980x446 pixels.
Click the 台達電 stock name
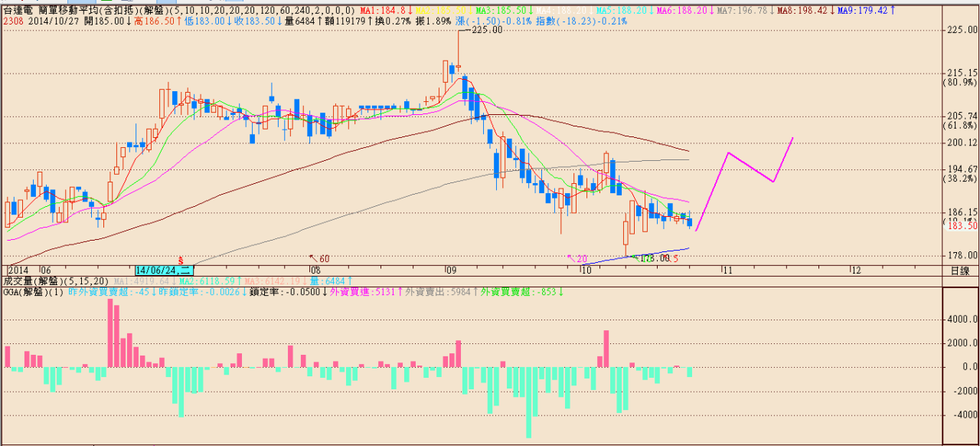pos(19,11)
